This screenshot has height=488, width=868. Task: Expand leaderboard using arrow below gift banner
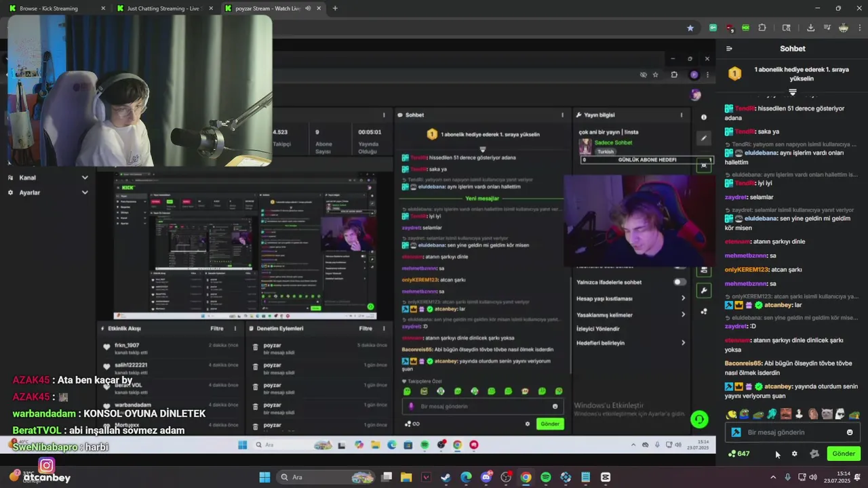click(792, 92)
